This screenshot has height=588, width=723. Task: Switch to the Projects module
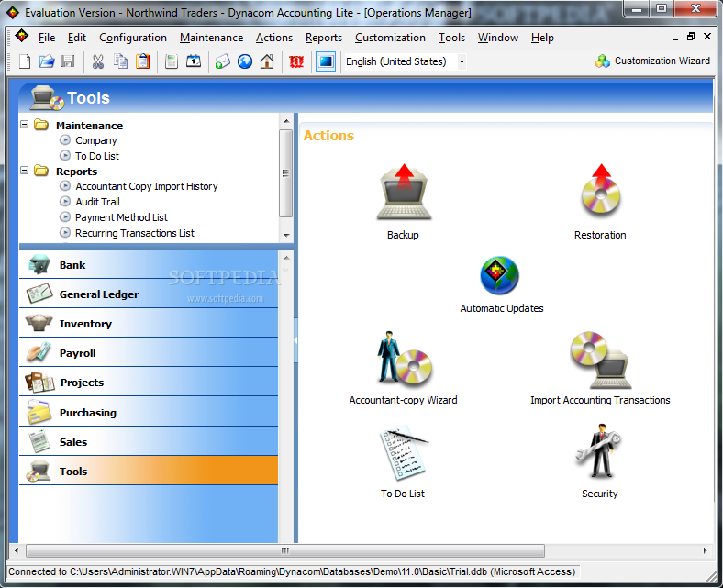(x=149, y=383)
